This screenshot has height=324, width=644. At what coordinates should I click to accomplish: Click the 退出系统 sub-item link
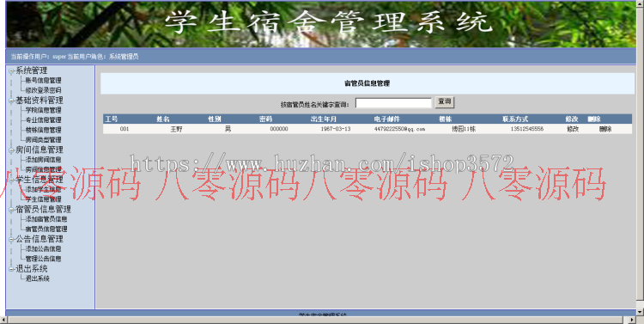coord(38,278)
